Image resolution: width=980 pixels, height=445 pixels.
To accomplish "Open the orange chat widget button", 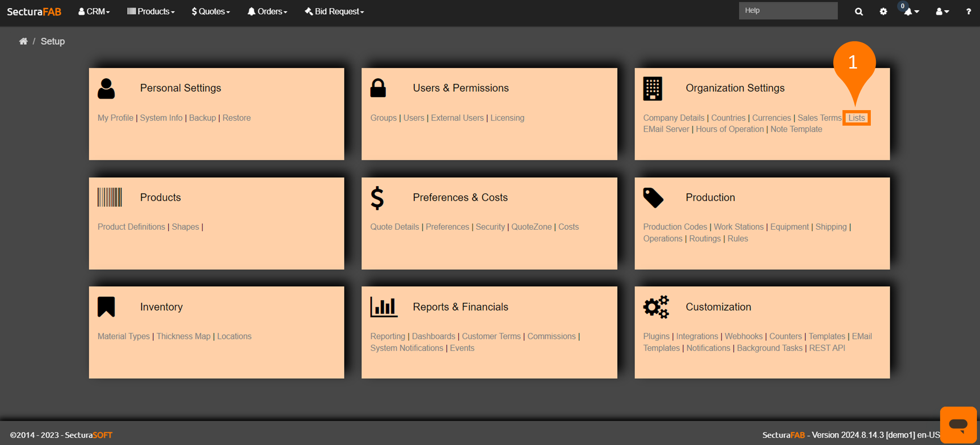I will point(958,424).
